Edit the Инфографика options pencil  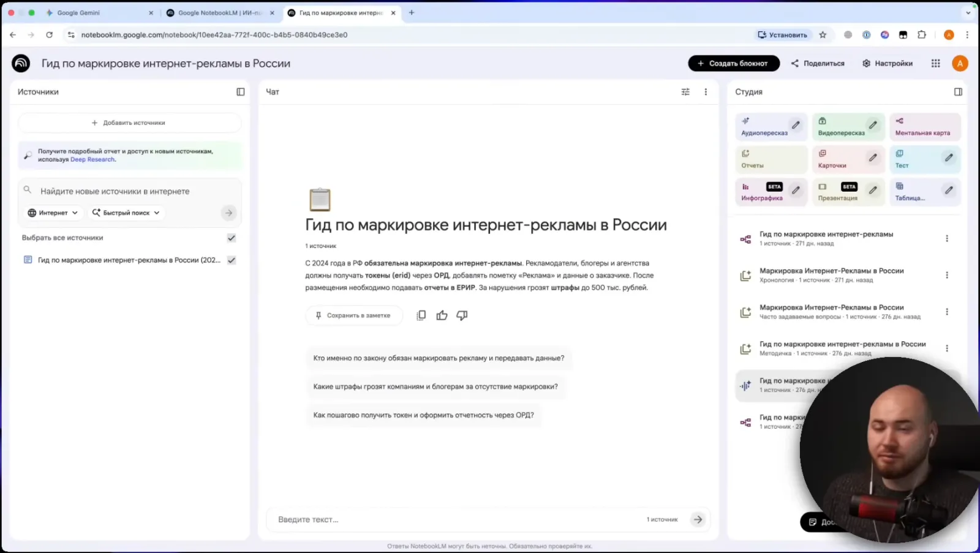click(796, 190)
